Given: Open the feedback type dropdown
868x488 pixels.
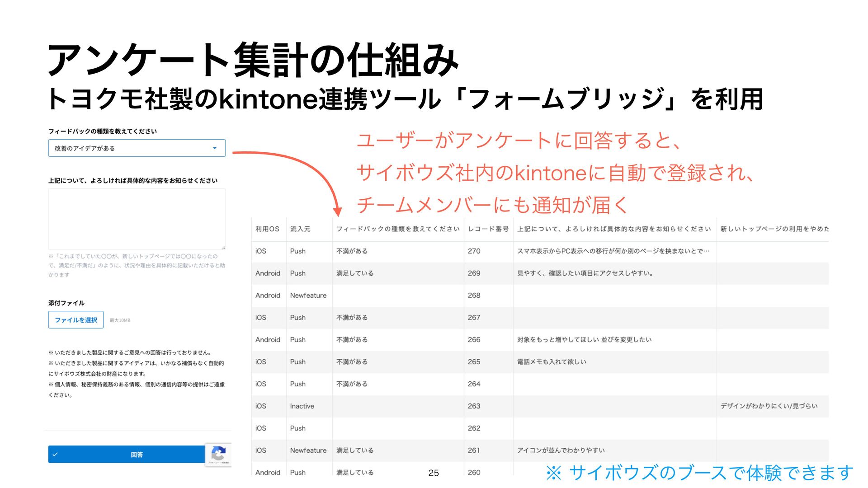Looking at the screenshot, I should pyautogui.click(x=137, y=148).
